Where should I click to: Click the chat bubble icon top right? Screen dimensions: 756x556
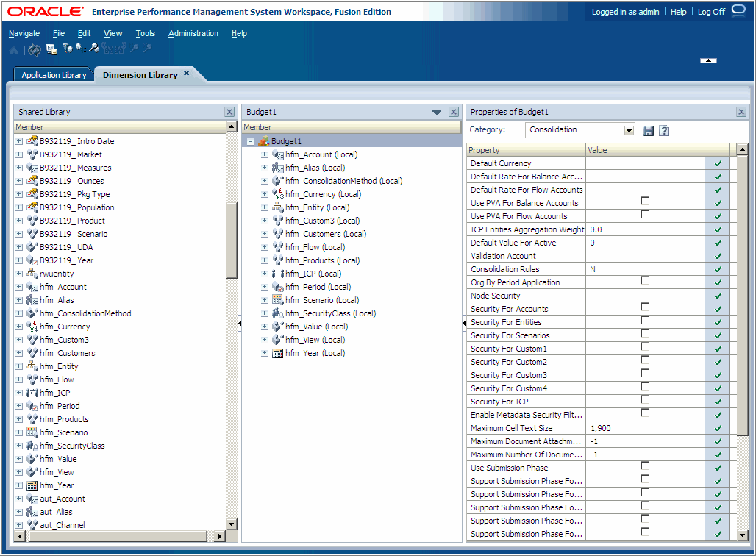738,10
